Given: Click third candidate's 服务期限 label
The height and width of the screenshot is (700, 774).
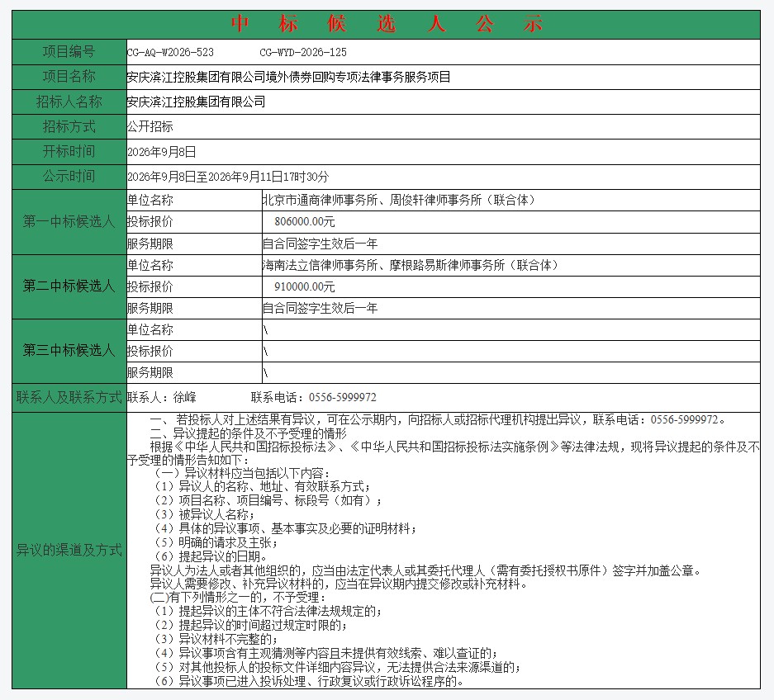Looking at the screenshot, I should point(150,373).
